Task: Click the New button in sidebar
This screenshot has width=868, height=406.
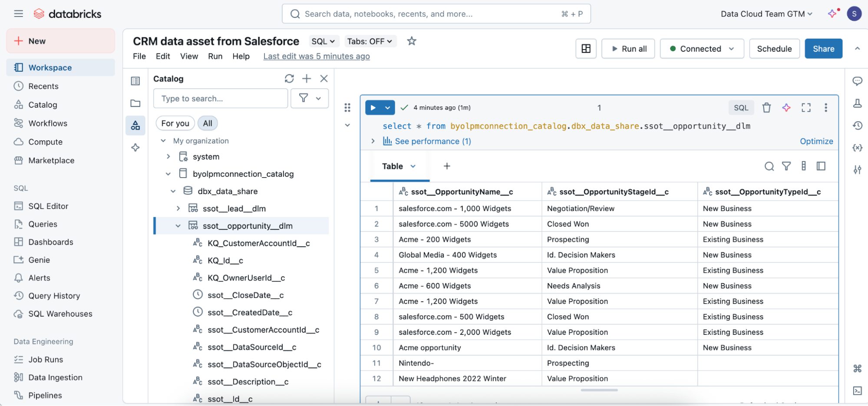Action: (61, 41)
